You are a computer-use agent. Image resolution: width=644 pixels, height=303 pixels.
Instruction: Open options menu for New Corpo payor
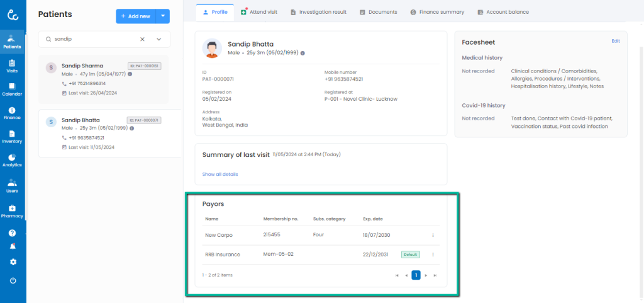[x=433, y=236]
